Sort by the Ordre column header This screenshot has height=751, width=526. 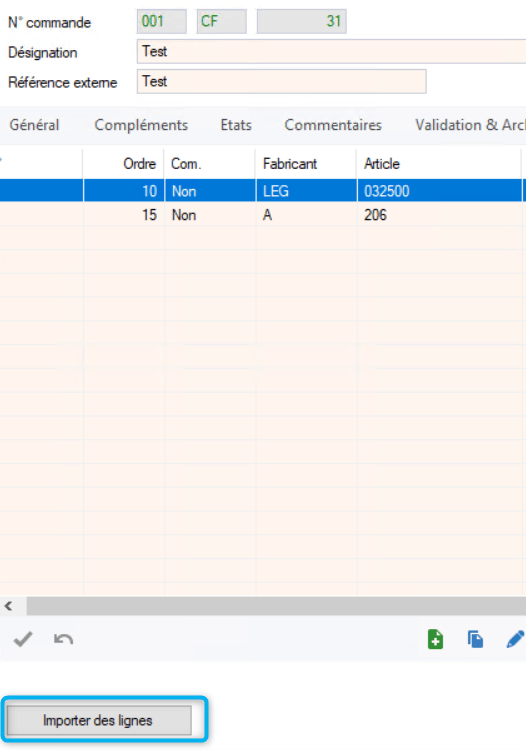tap(124, 164)
